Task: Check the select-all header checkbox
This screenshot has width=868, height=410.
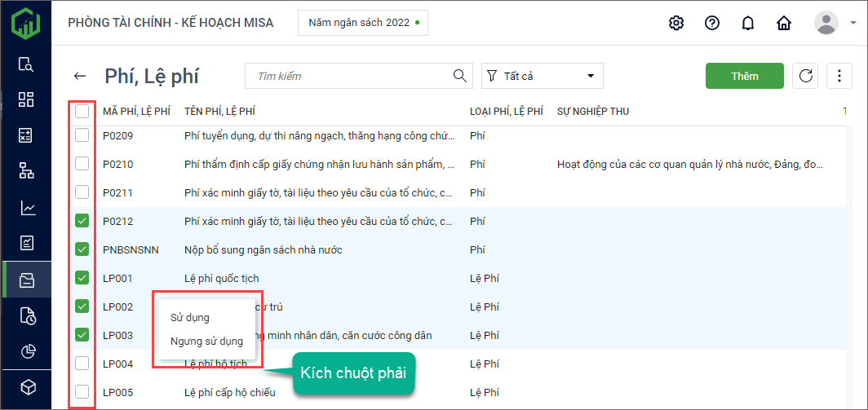Action: 82,112
